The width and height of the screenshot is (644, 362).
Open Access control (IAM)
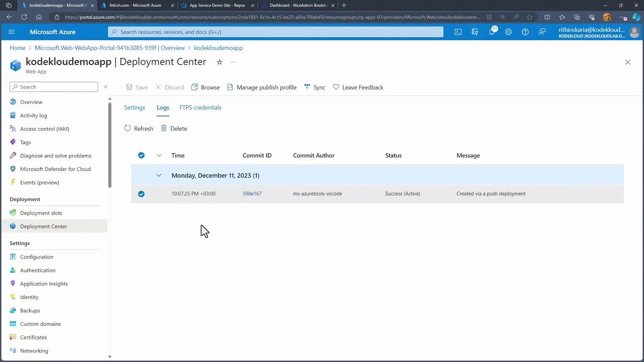pos(45,129)
